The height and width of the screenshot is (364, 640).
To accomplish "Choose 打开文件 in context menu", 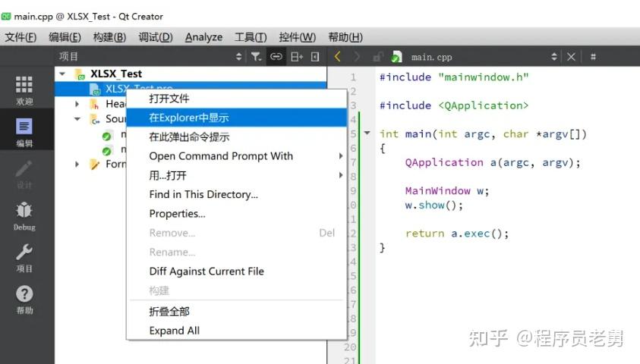I will [x=237, y=99].
